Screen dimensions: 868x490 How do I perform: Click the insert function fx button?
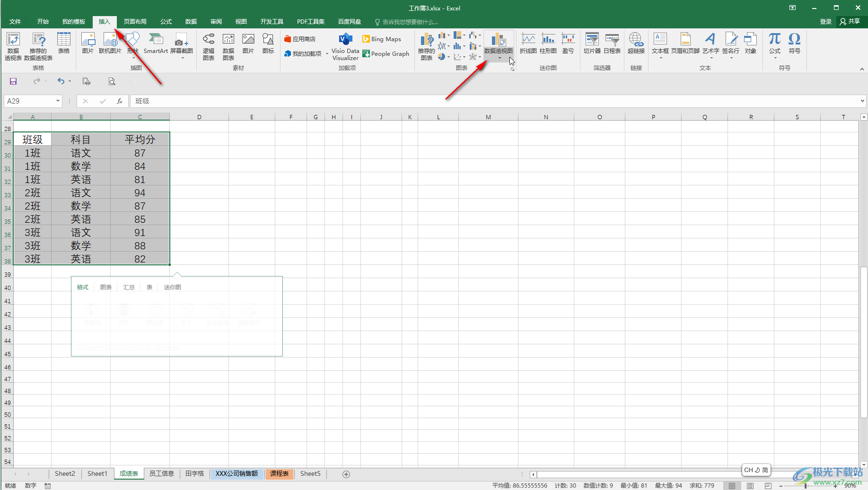[x=120, y=101]
